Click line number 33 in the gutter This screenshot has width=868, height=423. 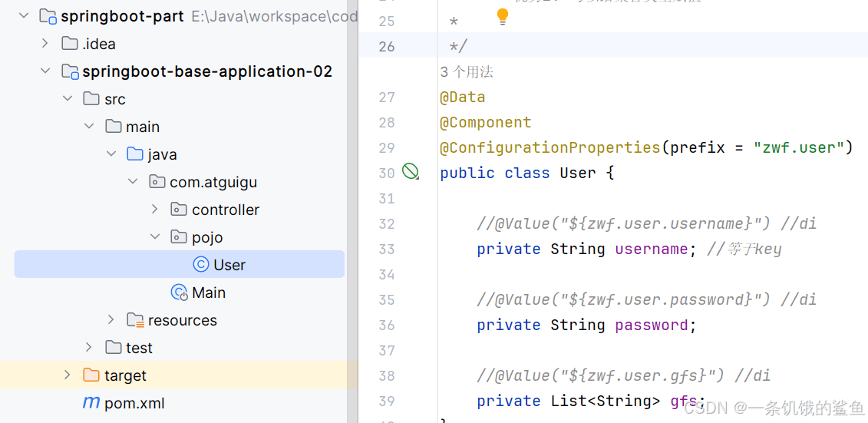pyautogui.click(x=387, y=250)
